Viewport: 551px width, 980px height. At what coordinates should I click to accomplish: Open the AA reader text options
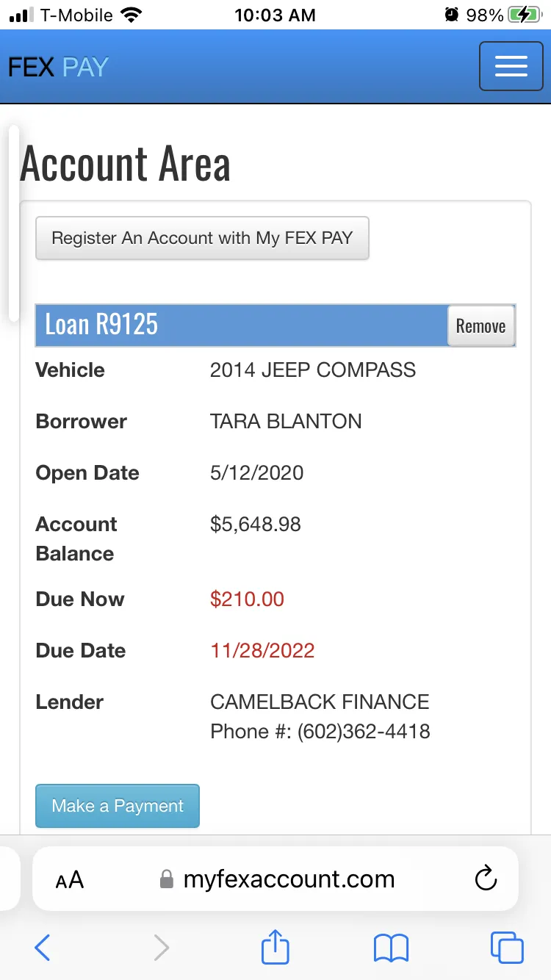pos(70,879)
